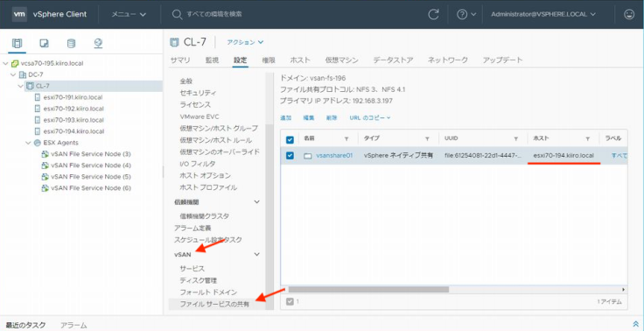This screenshot has width=644, height=331.
Task: Open アラーム定義 settings entry
Action: pos(192,228)
